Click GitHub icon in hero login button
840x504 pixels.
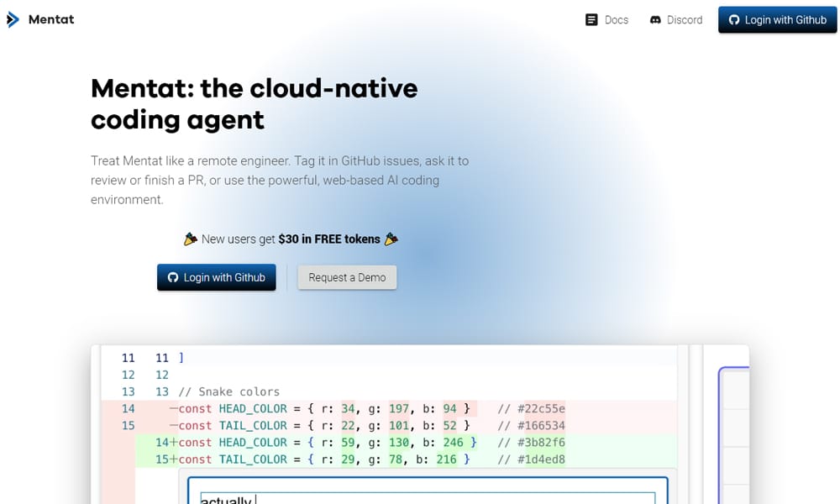point(173,277)
